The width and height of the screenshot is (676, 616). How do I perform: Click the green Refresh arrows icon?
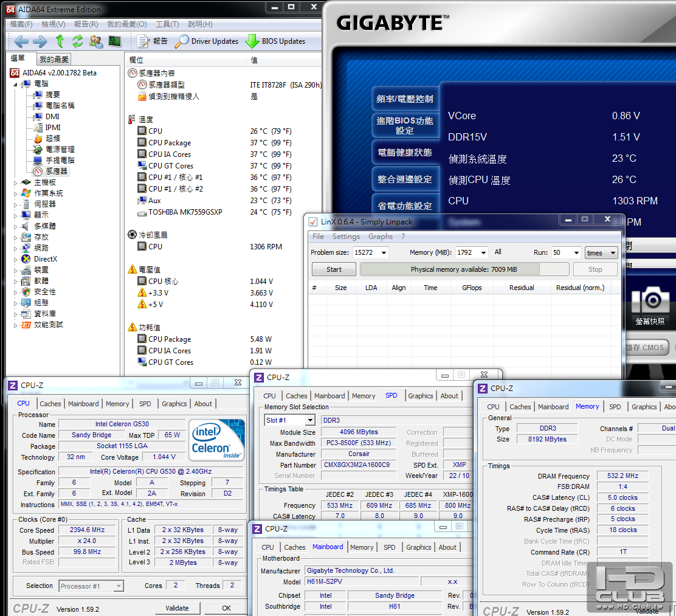click(x=77, y=41)
